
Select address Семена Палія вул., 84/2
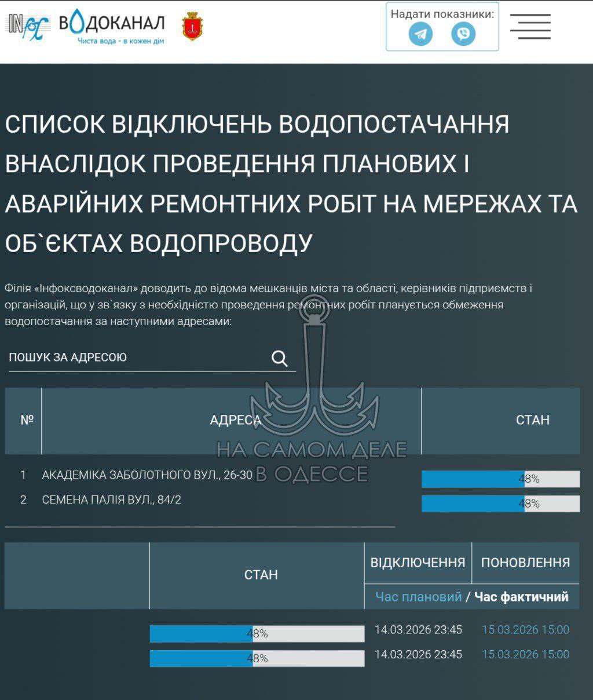(111, 500)
